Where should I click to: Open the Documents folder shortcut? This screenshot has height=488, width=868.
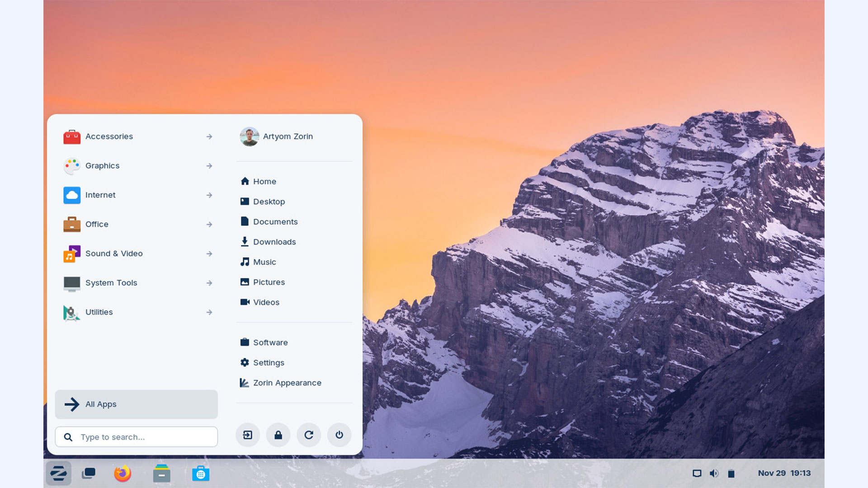(294, 222)
